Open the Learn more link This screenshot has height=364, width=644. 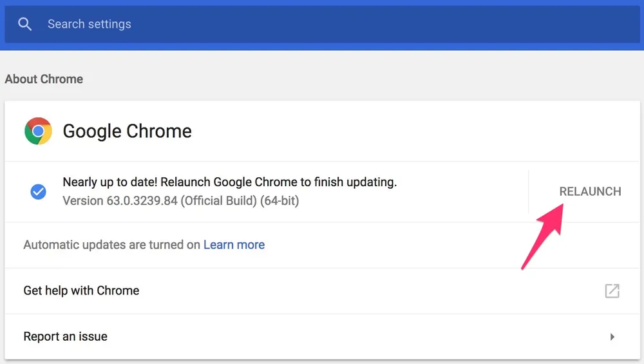(x=234, y=245)
